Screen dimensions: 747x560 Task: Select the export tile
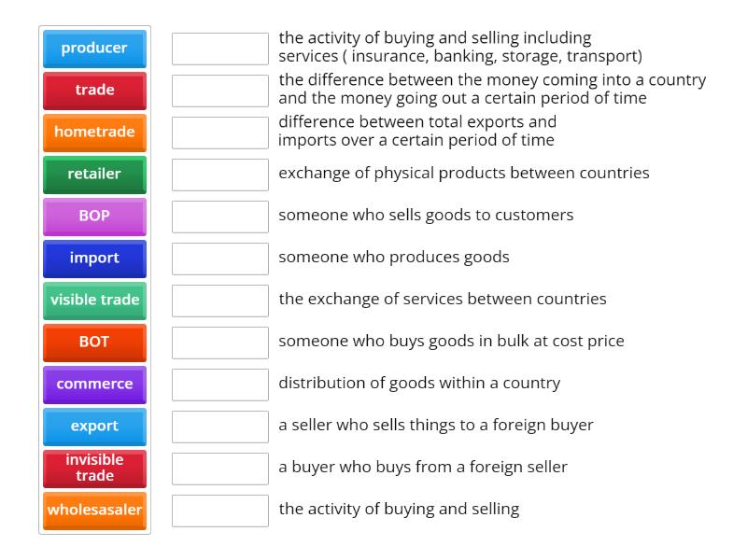click(94, 427)
